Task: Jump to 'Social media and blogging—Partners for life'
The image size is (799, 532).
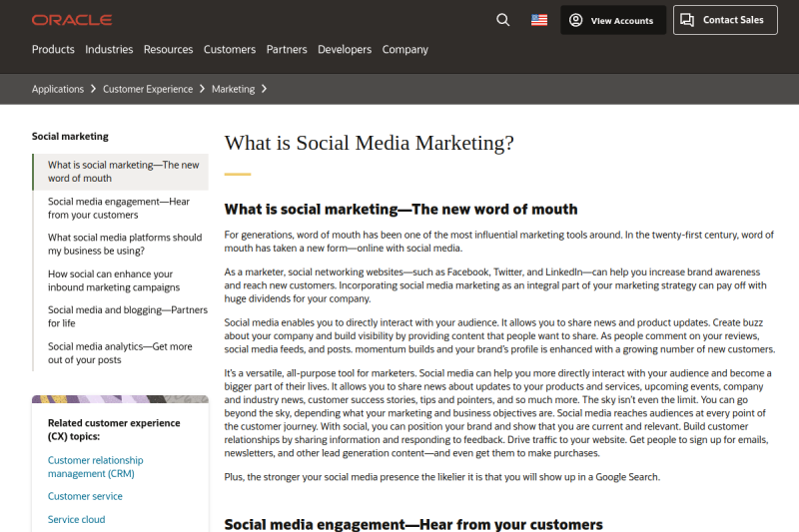Action: coord(128,316)
